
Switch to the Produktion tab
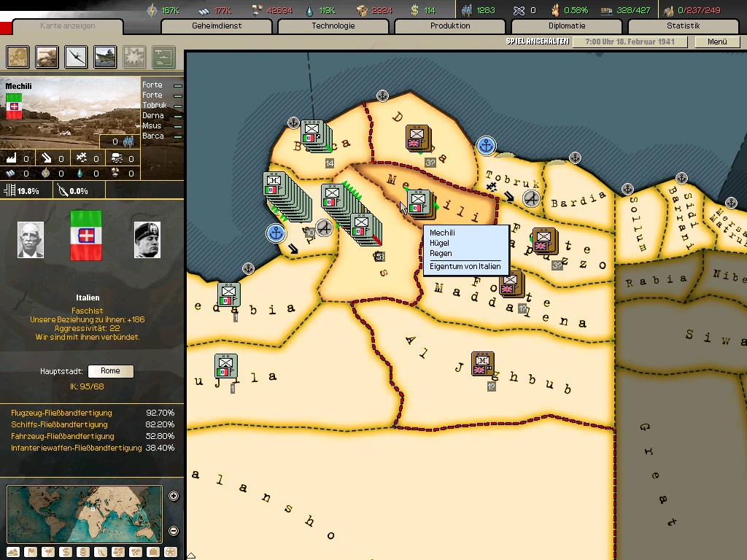click(450, 26)
